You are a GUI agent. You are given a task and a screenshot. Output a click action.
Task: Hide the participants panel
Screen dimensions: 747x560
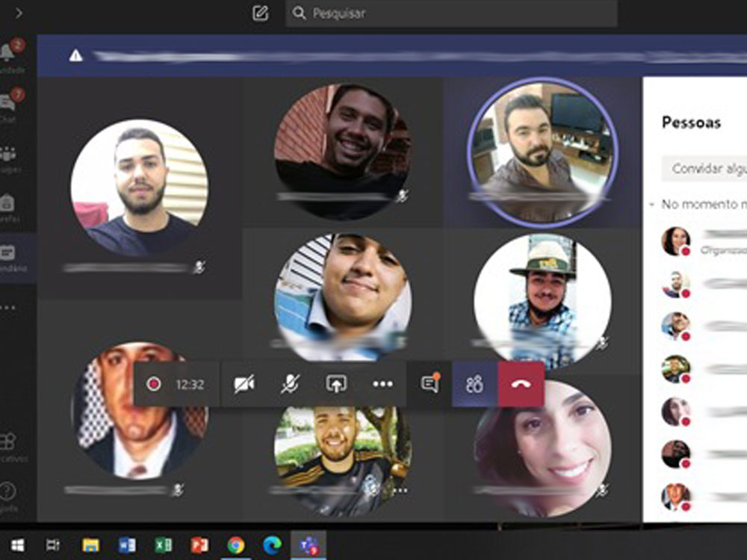pos(474,384)
